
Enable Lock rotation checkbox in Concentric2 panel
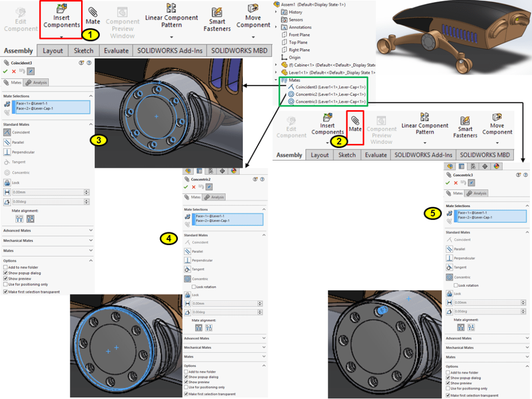coord(193,287)
